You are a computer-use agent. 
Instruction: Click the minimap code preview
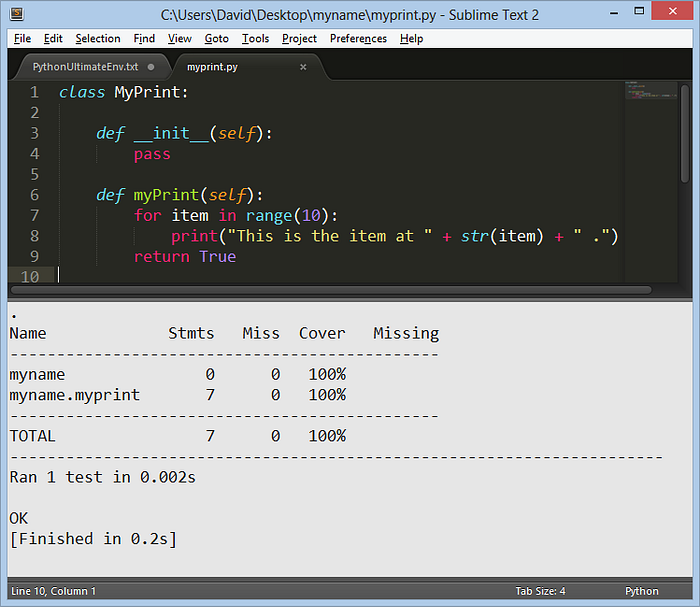tap(651, 90)
